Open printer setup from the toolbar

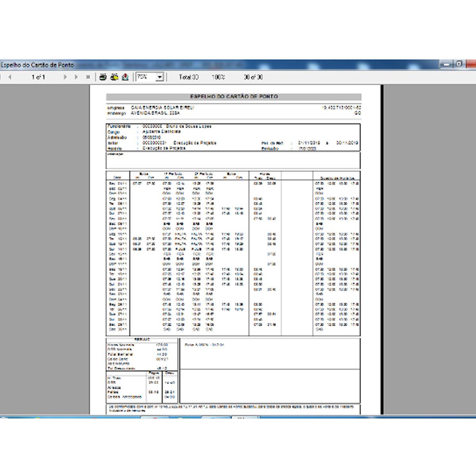pos(114,77)
